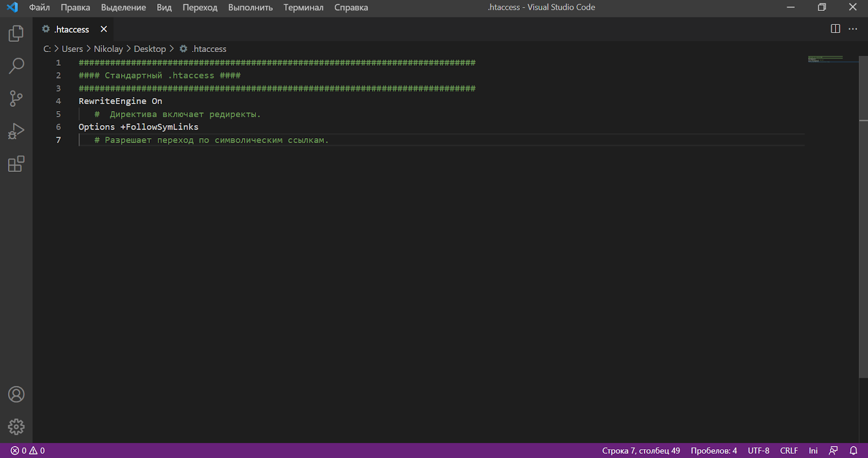
Task: Open the Explorer view in activity bar
Action: tap(16, 34)
